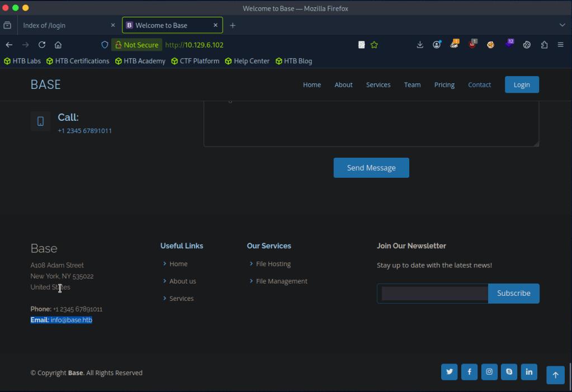Open the File Hosting footer link
Screen dimensions: 572x392
point(273,264)
